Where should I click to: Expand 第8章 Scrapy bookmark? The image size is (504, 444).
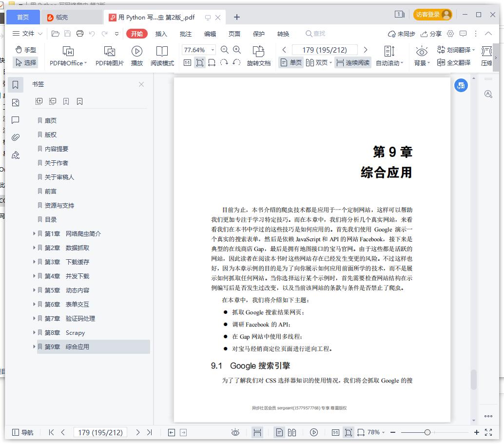click(34, 332)
